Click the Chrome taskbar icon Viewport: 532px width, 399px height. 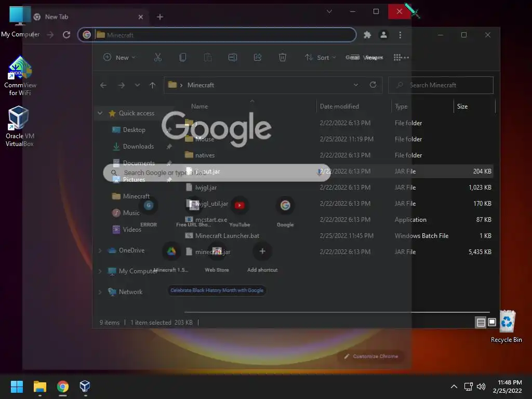(63, 387)
